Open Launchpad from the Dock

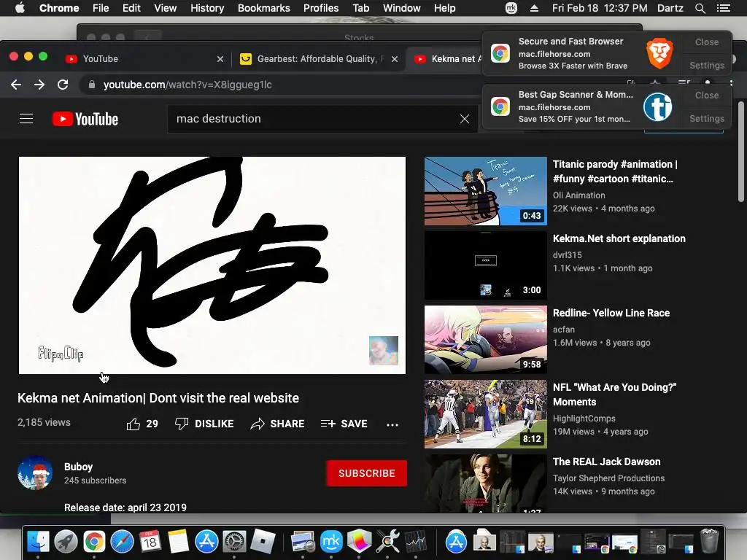(66, 542)
